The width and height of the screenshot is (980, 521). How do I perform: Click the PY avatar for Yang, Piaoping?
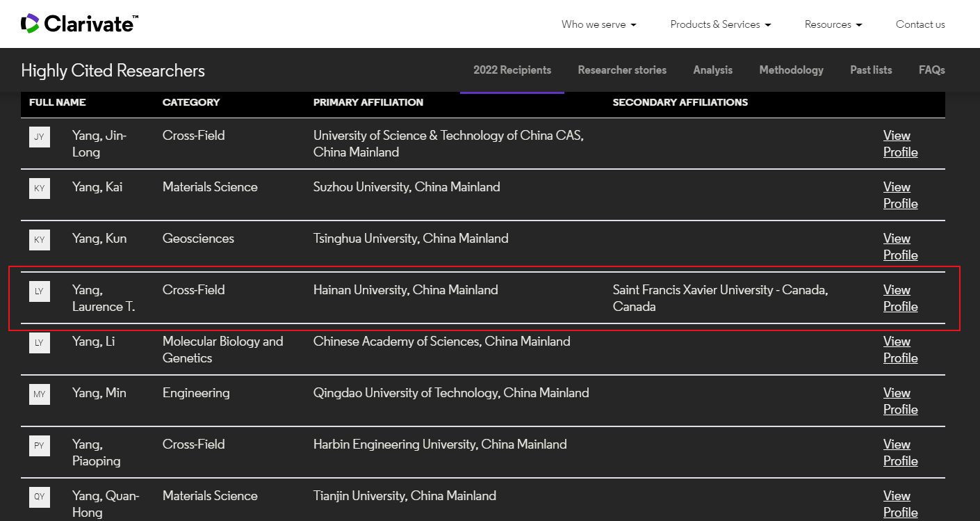[40, 446]
